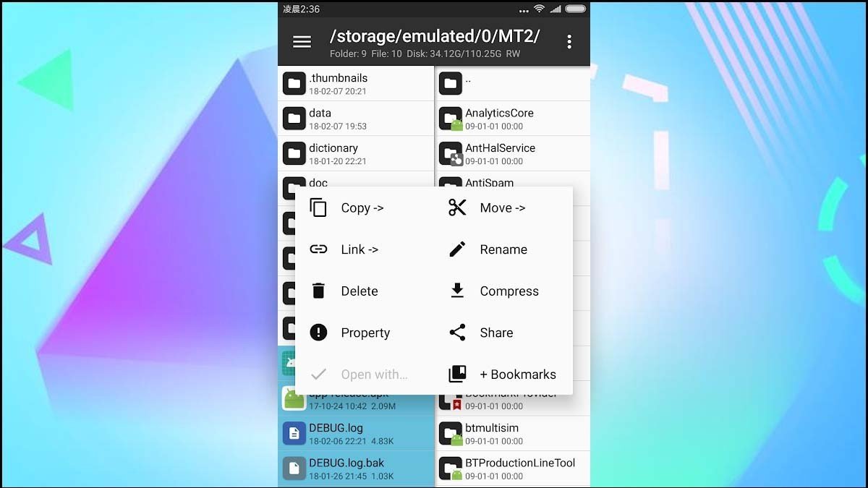
Task: Click the Share icon
Action: tap(457, 333)
